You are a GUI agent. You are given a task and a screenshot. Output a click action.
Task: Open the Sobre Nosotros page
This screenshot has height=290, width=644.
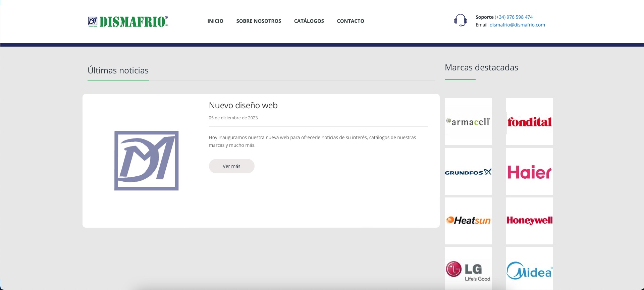[259, 21]
